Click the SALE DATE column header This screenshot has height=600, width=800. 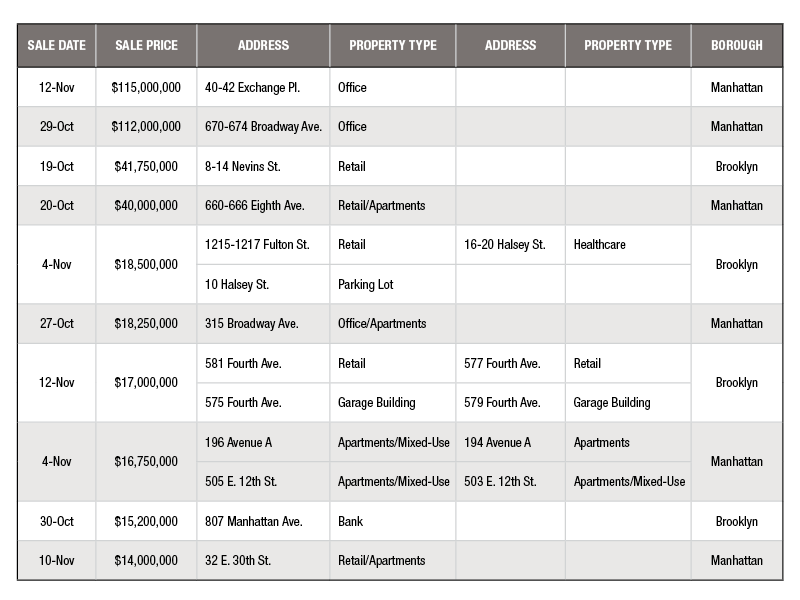click(x=57, y=45)
